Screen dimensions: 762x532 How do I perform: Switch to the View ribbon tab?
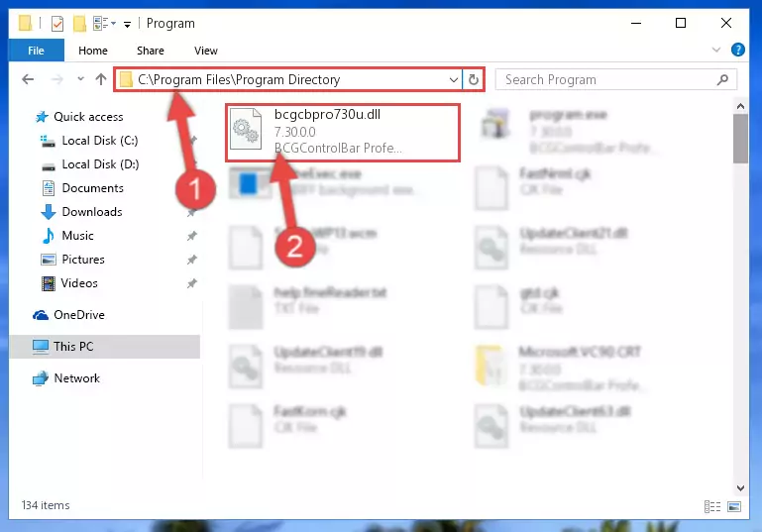pos(205,51)
